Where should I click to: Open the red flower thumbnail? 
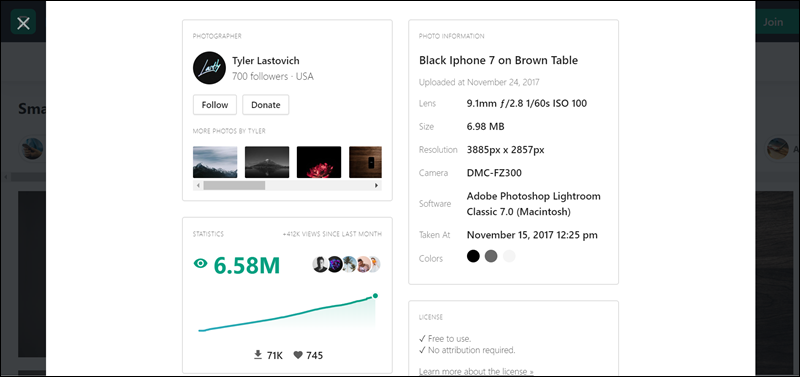319,162
